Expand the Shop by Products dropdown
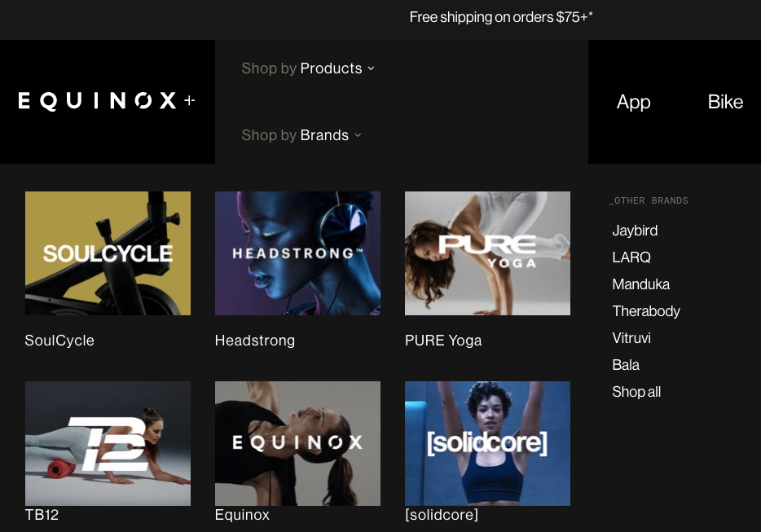This screenshot has height=532, width=761. [308, 68]
